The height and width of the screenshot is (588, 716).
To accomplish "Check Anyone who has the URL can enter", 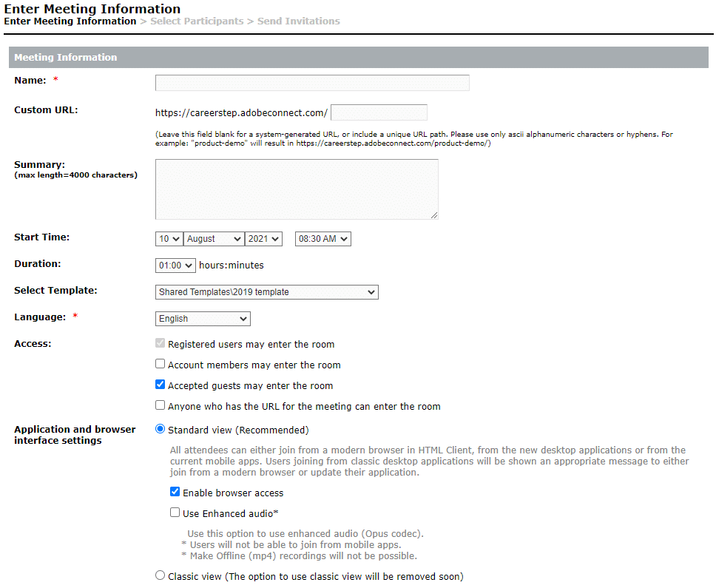I will click(160, 405).
